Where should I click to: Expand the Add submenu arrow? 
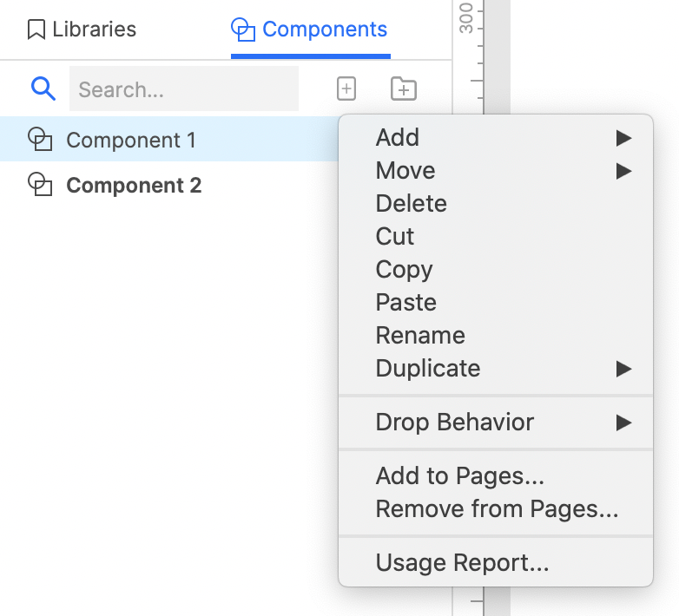(623, 138)
